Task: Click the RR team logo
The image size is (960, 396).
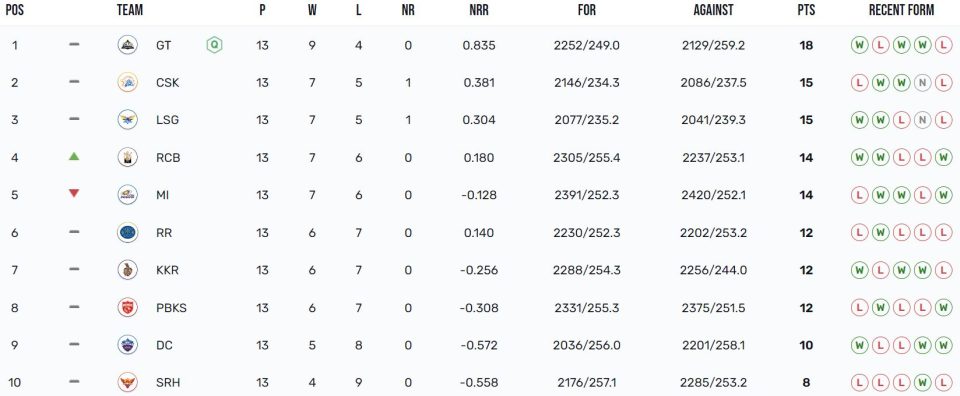Action: pyautogui.click(x=128, y=233)
